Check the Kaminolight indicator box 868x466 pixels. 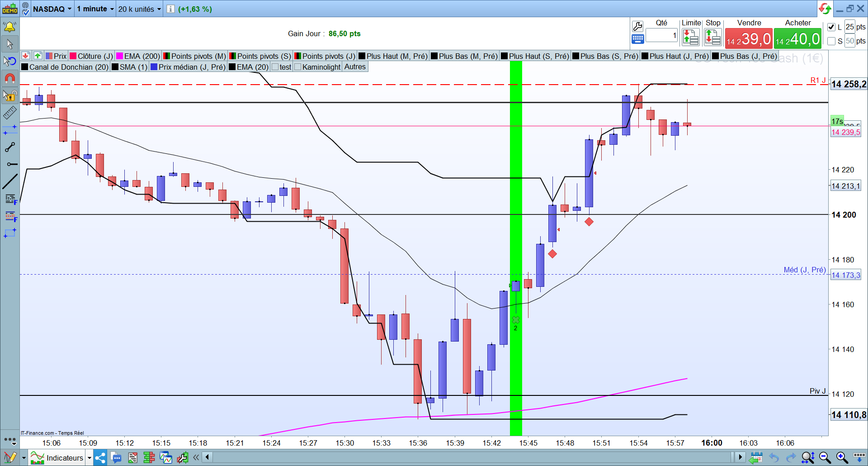(298, 67)
